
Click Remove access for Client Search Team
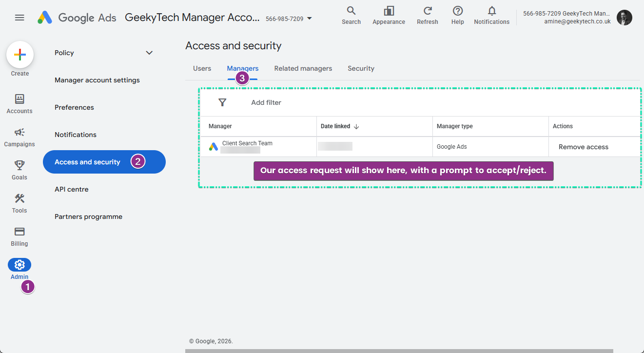584,147
